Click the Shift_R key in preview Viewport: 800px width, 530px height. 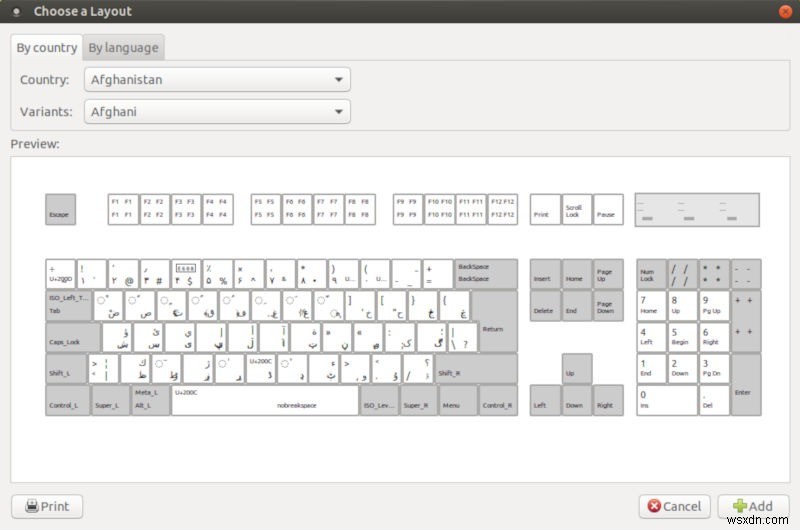pos(476,369)
